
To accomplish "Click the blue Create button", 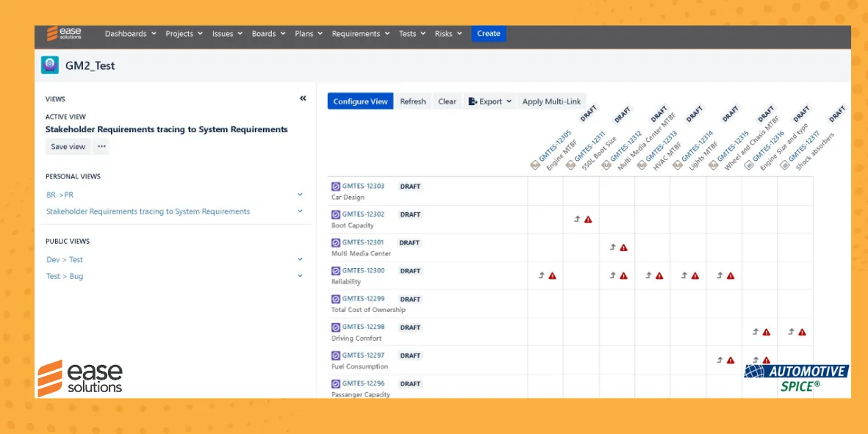I will [x=488, y=33].
